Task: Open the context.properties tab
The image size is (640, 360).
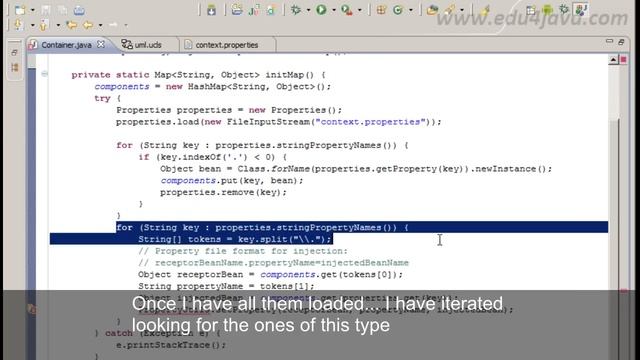Action: coord(227,45)
